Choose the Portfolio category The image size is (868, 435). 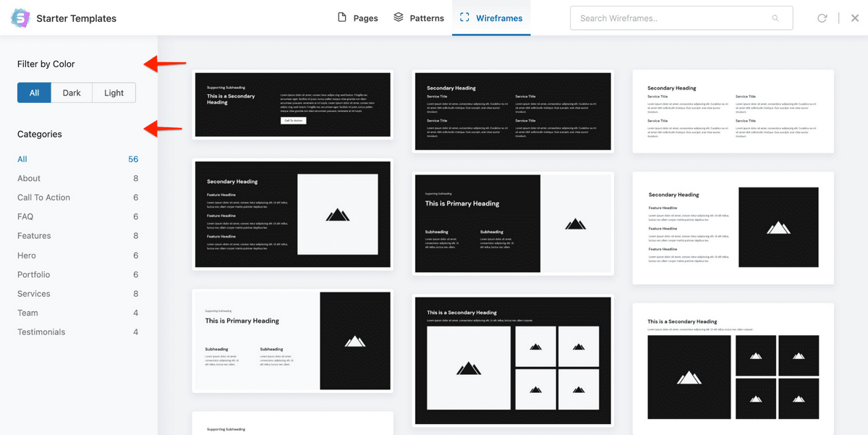tap(77, 274)
